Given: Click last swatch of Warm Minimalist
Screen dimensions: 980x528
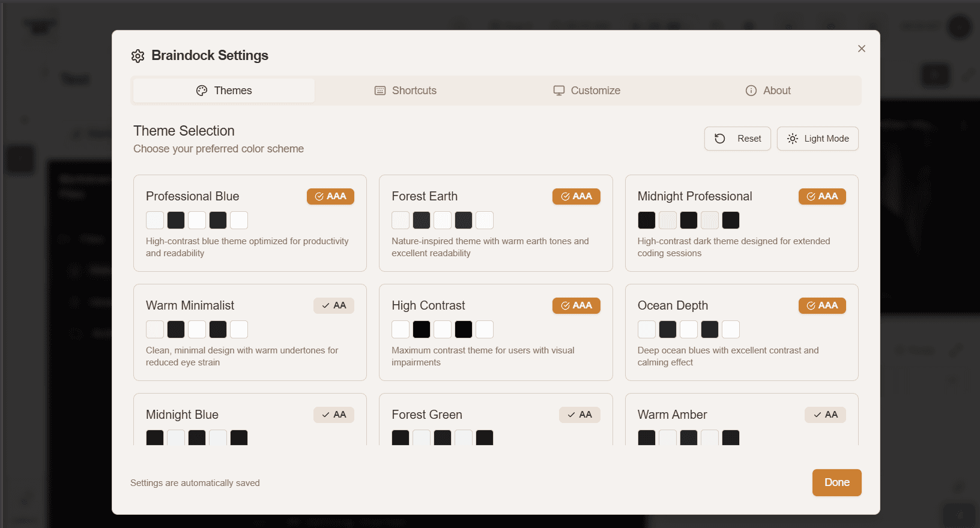Looking at the screenshot, I should tap(239, 329).
